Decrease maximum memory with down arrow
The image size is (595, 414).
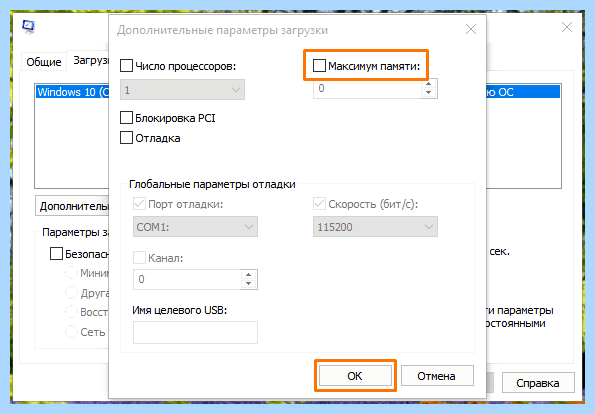pos(428,93)
